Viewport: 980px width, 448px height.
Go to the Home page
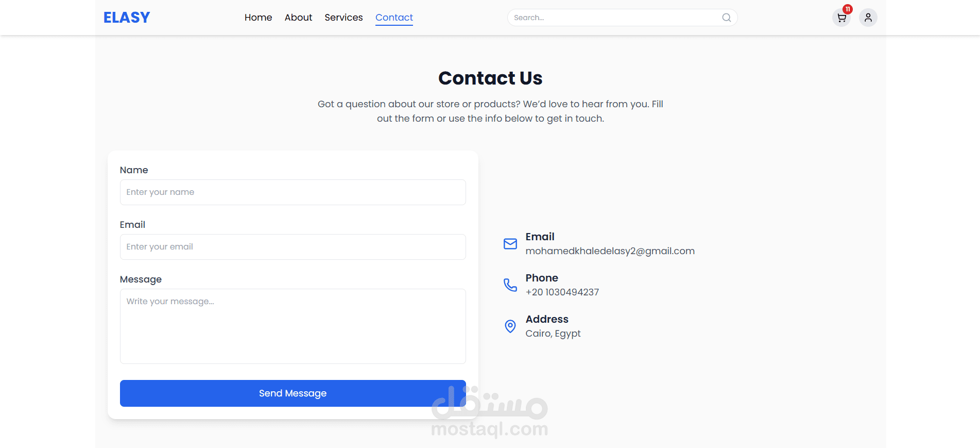click(258, 18)
